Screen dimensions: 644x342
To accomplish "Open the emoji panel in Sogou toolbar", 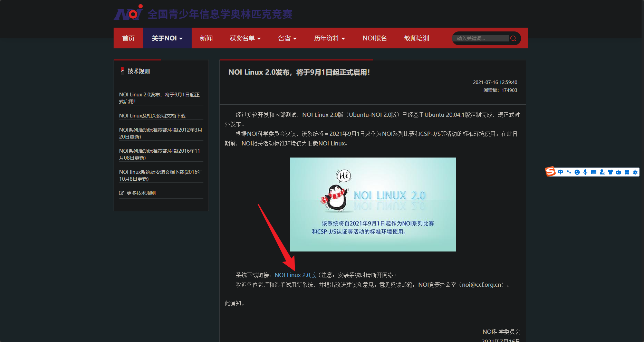I will click(x=577, y=172).
